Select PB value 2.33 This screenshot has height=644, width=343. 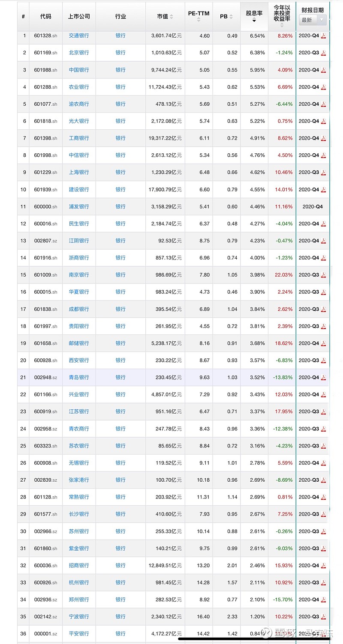pos(232,617)
